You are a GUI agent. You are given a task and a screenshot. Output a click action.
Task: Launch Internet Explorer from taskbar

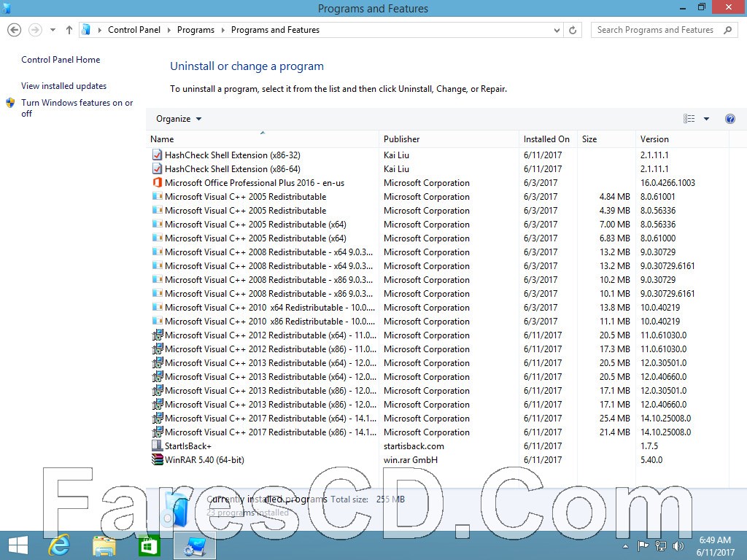(59, 545)
